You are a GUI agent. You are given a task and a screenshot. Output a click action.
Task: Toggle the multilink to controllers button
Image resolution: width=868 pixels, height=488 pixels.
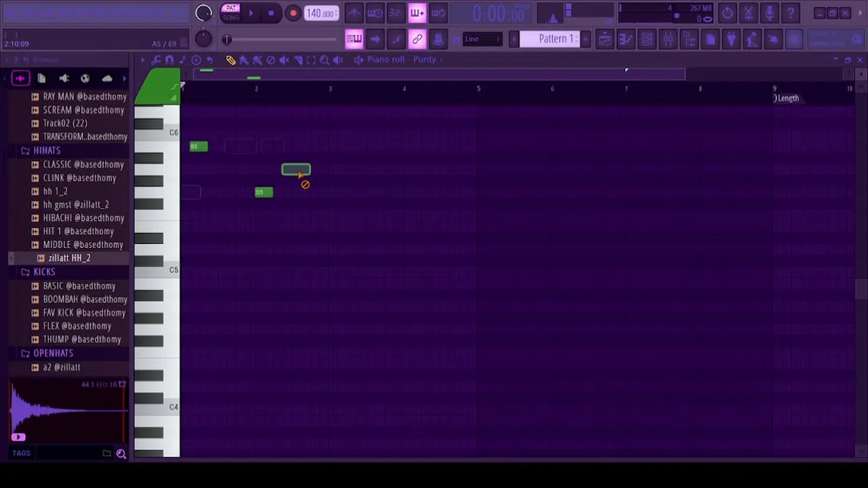point(417,39)
